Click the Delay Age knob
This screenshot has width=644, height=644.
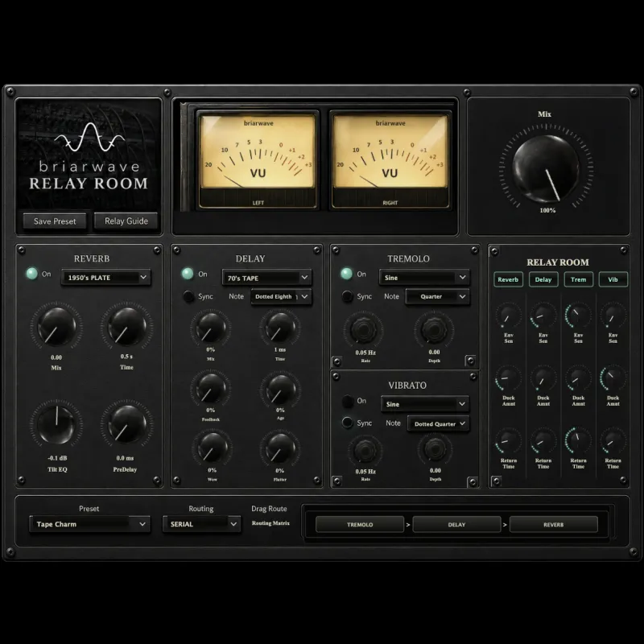pyautogui.click(x=280, y=388)
